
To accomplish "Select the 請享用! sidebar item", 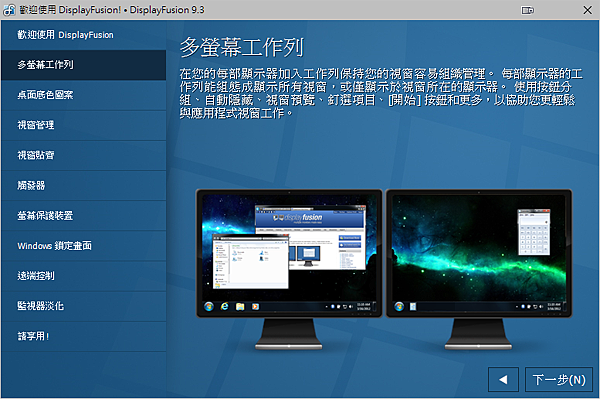I will (x=83, y=337).
